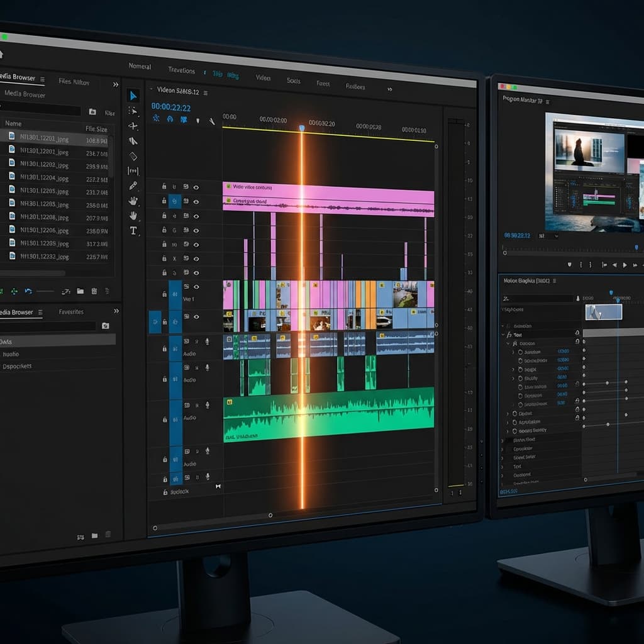Open the Video workspace tab
The width and height of the screenshot is (644, 644).
[263, 78]
